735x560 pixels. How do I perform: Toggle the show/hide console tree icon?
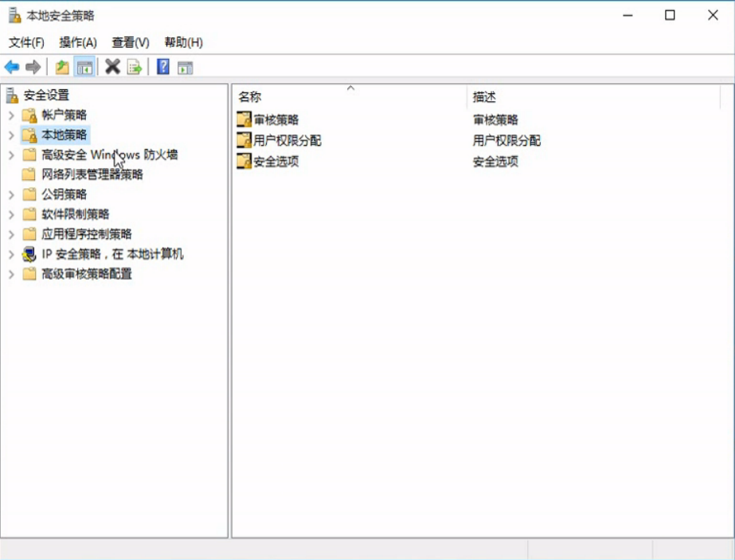(85, 67)
